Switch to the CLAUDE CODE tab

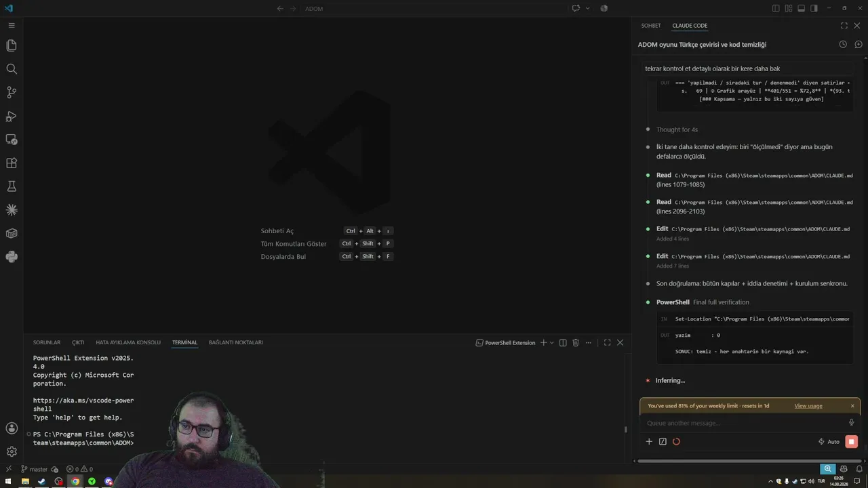(690, 26)
